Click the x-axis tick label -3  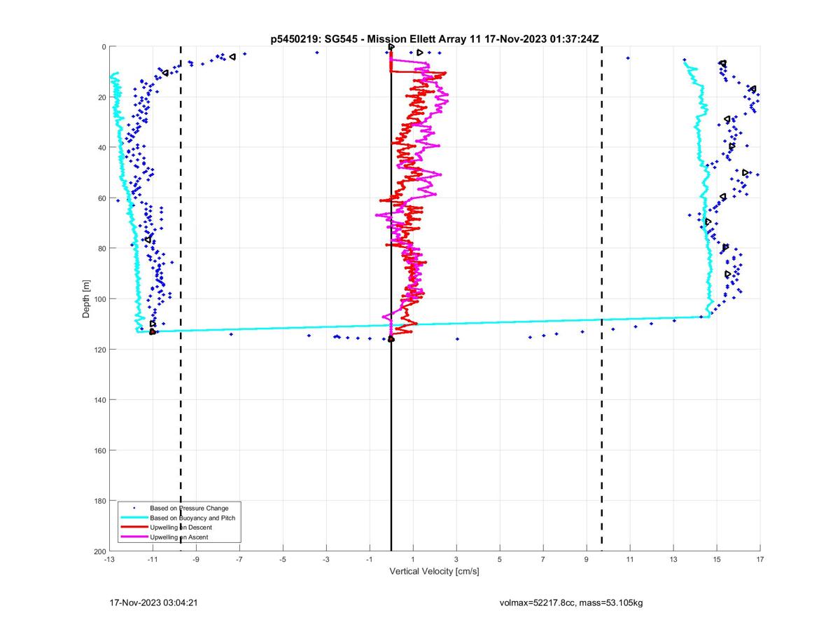[326, 560]
